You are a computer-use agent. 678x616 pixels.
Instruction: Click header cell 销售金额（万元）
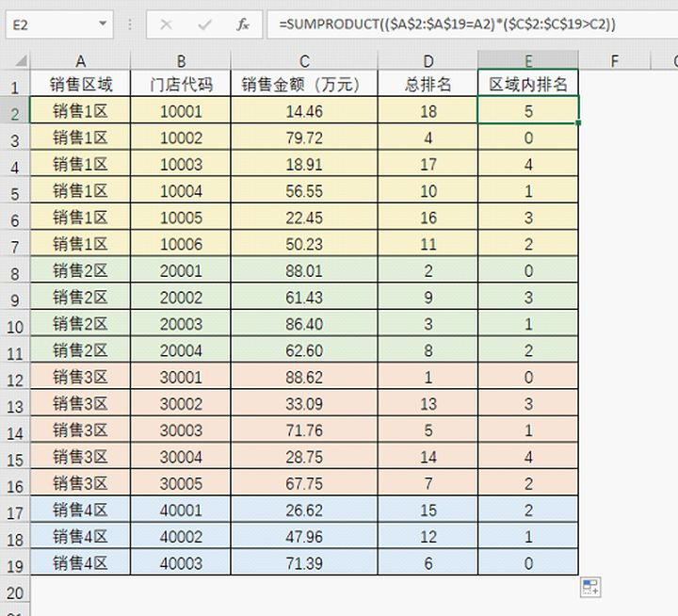click(x=304, y=84)
